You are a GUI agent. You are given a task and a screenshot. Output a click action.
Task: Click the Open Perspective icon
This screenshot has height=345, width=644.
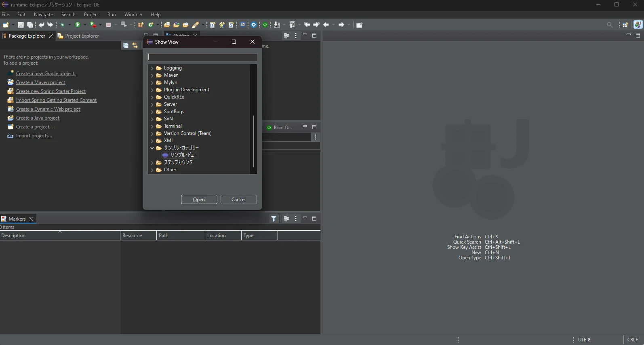625,25
